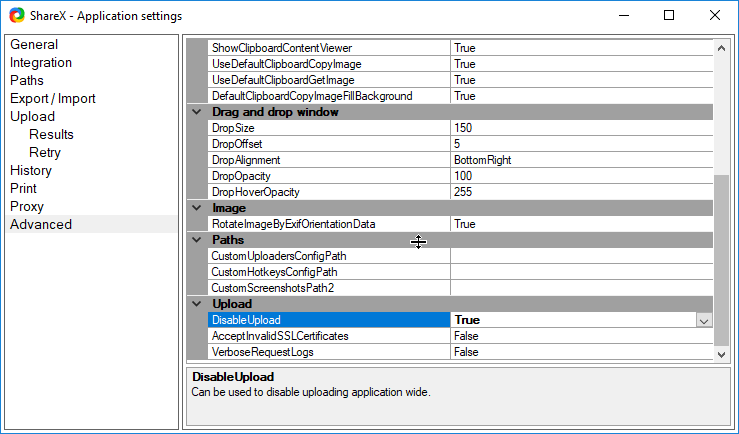
Task: Select the UseDefaultClipboardGetImage property
Action: coord(329,80)
